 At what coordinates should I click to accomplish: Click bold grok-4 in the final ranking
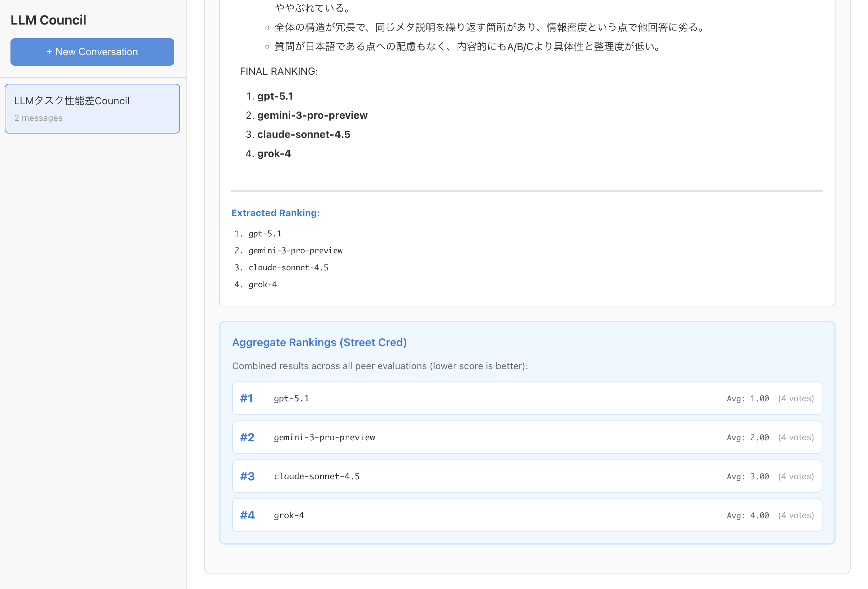274,153
